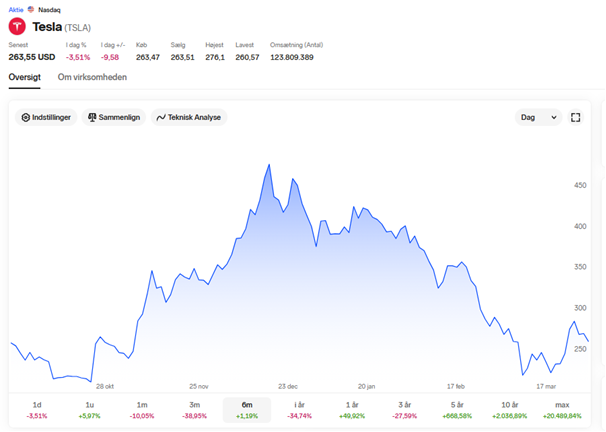Click the 300 price axis label

pos(580,308)
